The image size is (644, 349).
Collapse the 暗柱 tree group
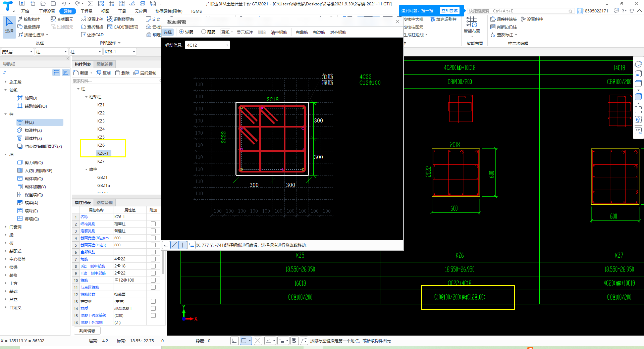click(x=86, y=169)
